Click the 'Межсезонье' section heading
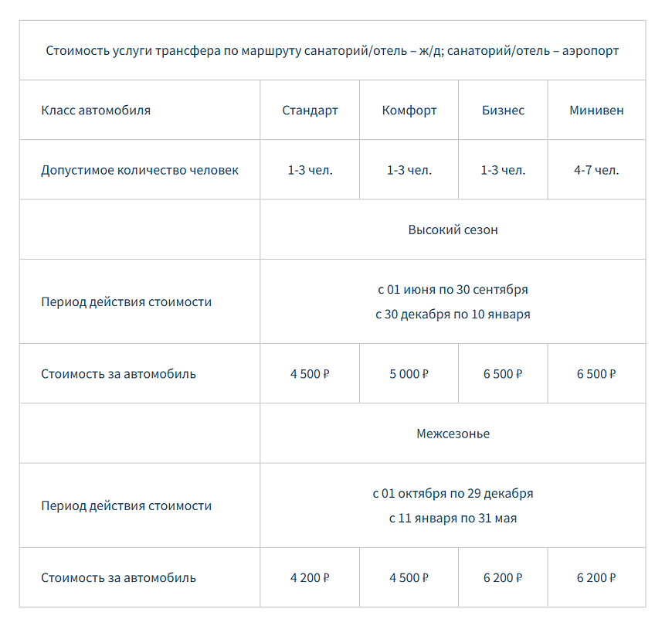Viewport: 672px width, 626px height. coord(453,434)
